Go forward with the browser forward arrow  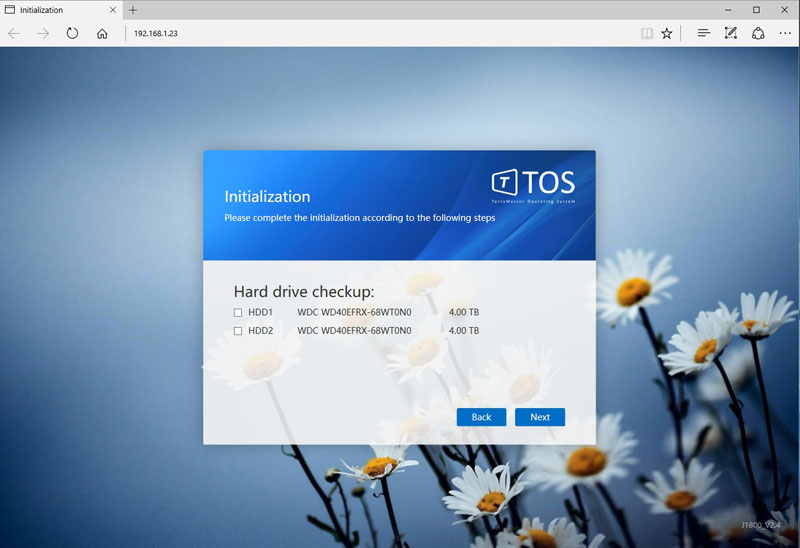tap(43, 34)
